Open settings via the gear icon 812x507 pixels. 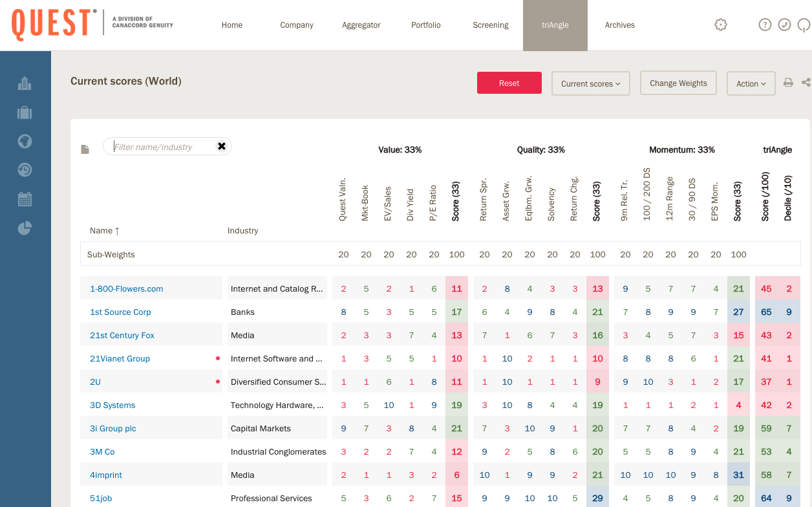721,25
